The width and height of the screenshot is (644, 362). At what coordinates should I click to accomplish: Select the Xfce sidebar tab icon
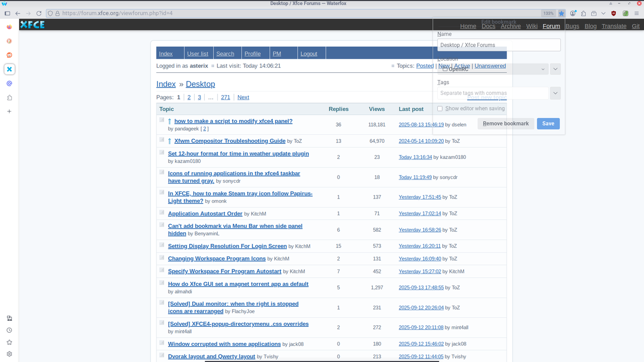[9, 69]
